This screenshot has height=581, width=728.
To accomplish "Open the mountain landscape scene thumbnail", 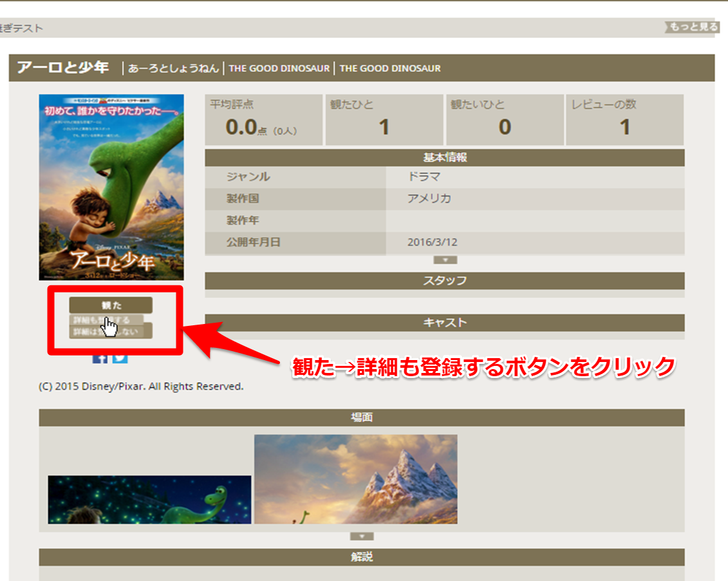I will tap(355, 479).
